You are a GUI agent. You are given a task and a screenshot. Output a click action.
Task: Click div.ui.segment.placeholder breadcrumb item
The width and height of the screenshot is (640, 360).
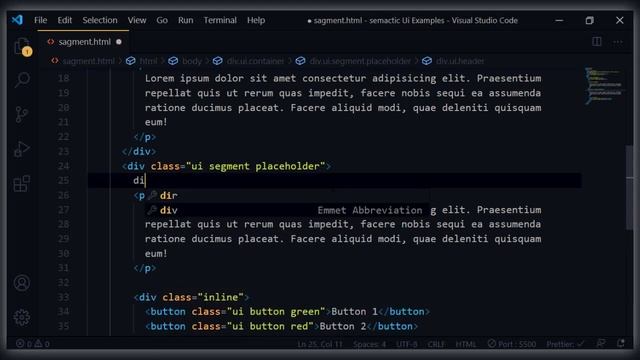(360, 61)
